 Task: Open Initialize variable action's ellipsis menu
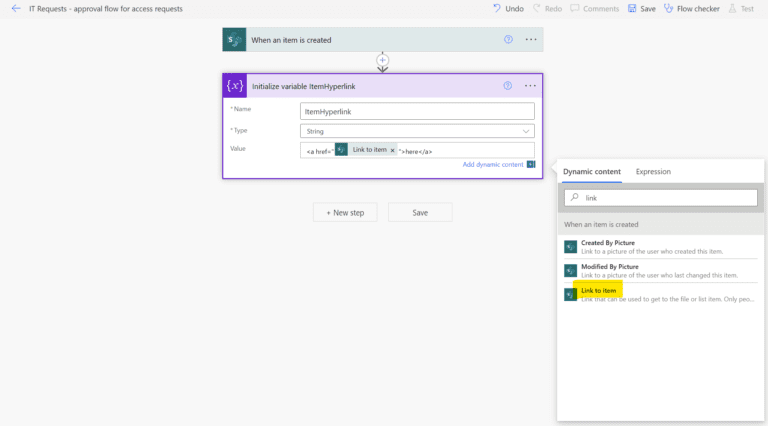[531, 86]
